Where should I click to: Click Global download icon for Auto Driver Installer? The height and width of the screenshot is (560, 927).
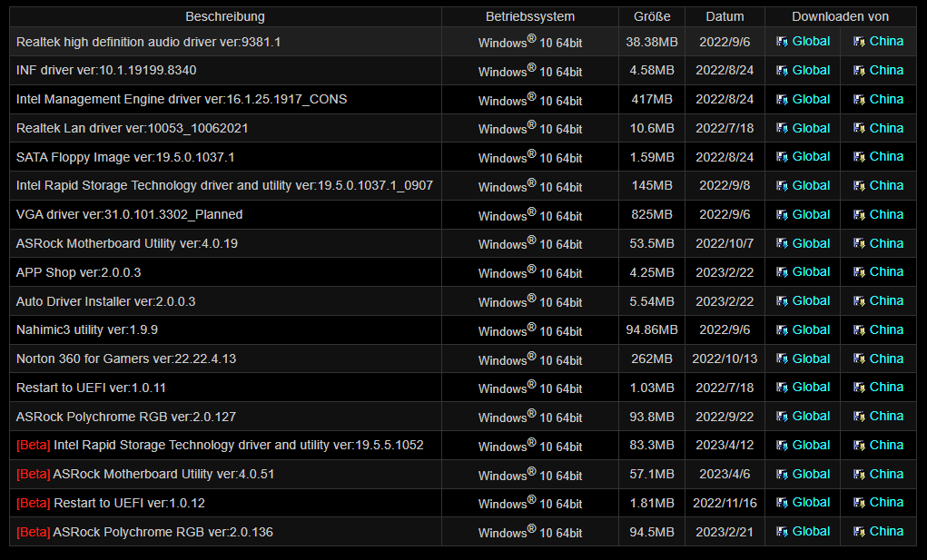(782, 300)
